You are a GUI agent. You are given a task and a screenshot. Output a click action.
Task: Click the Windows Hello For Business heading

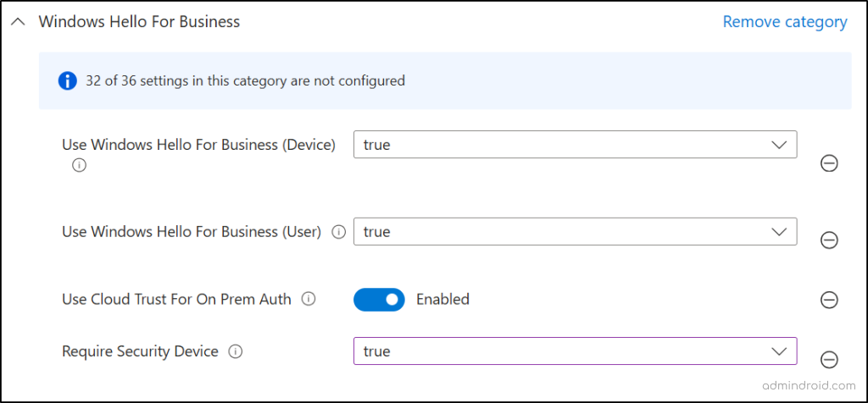(x=139, y=22)
